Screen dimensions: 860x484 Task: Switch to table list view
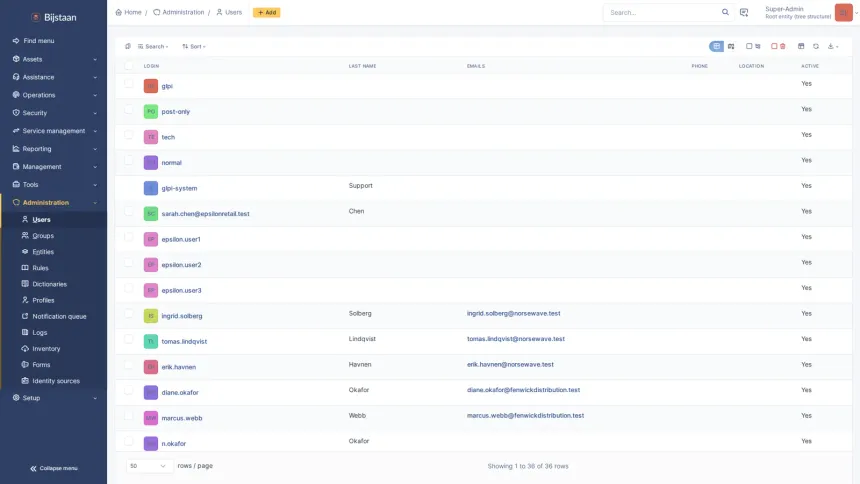(716, 47)
